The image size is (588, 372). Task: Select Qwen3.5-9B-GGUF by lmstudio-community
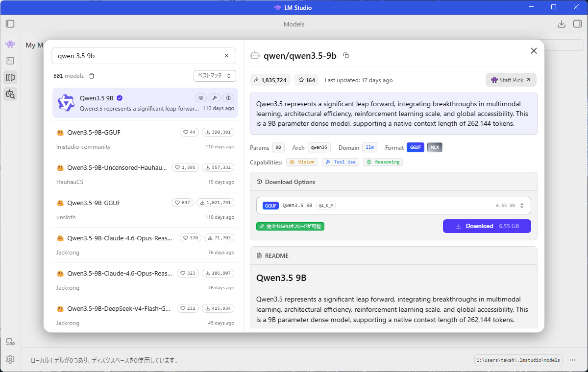[145, 139]
